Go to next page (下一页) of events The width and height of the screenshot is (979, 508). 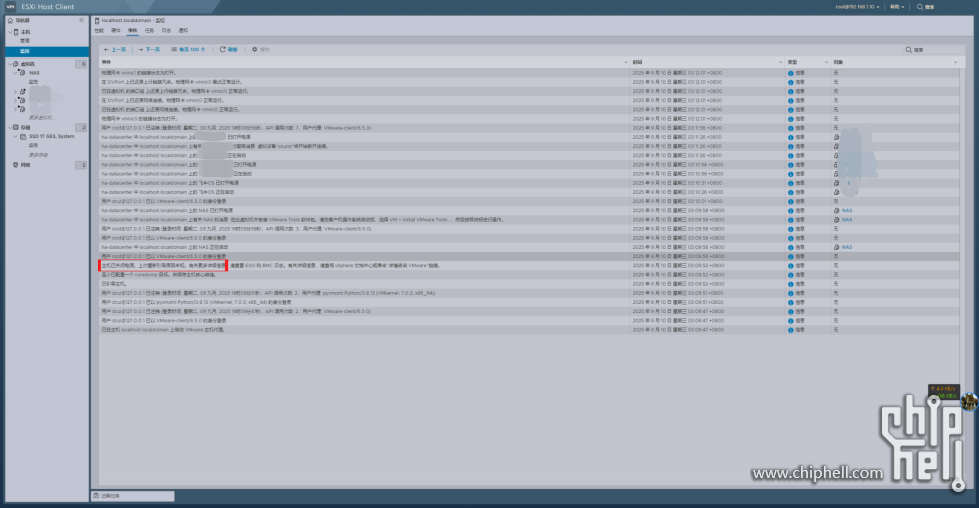coord(148,49)
